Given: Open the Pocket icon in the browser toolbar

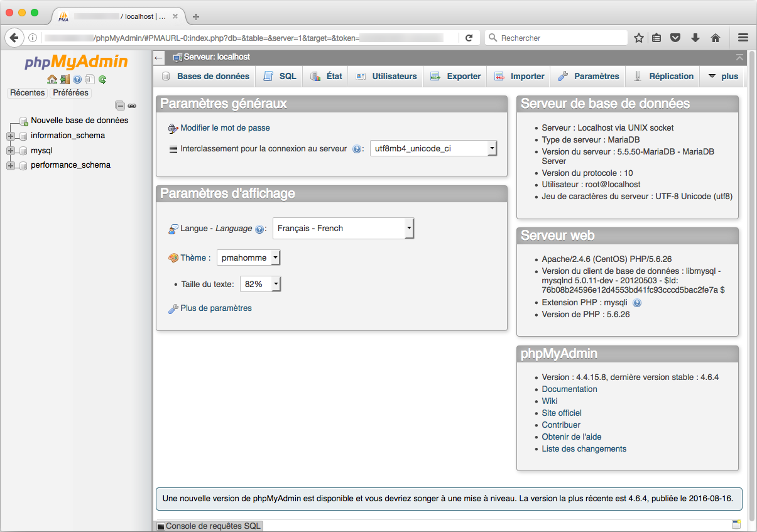Looking at the screenshot, I should pos(675,38).
